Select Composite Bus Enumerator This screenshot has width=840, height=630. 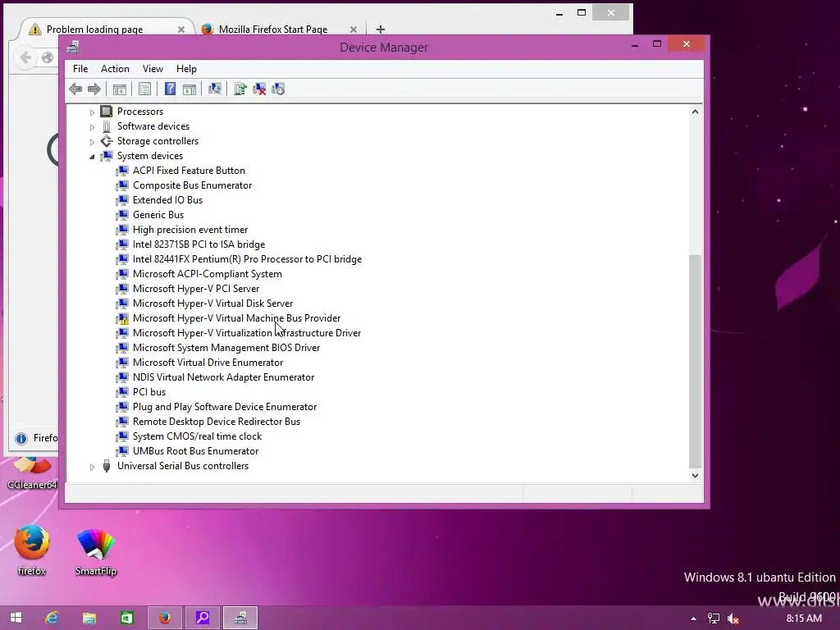point(192,185)
